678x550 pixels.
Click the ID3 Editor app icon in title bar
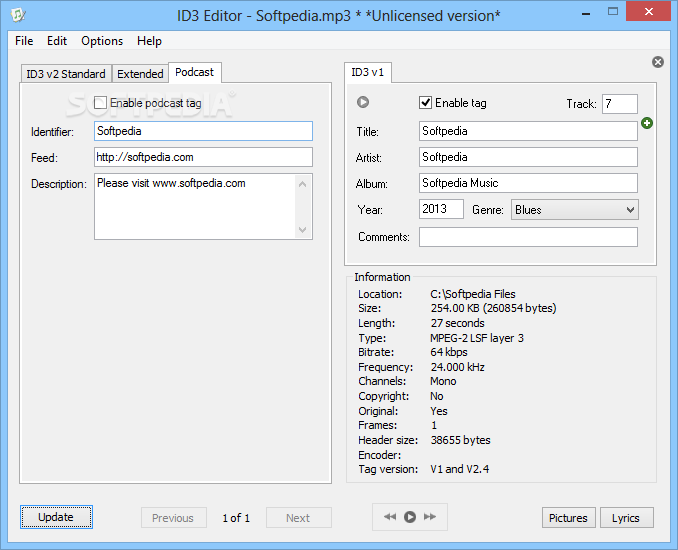pos(18,15)
